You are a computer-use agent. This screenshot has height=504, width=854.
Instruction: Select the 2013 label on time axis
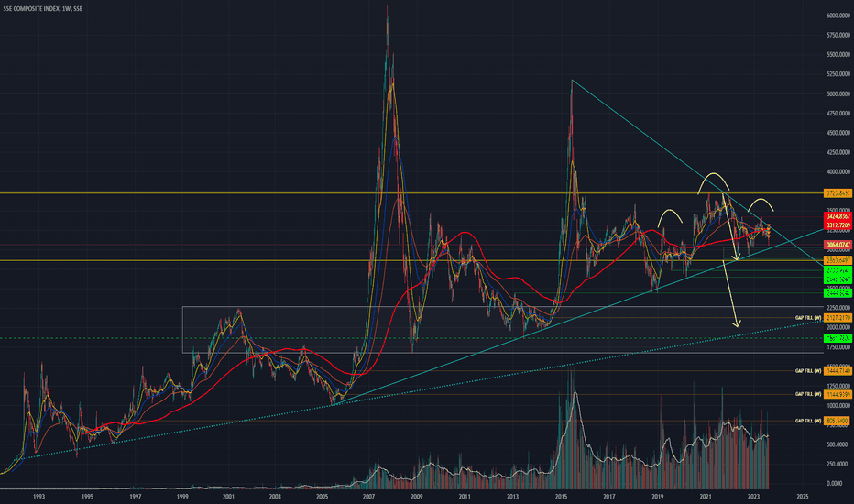512,497
